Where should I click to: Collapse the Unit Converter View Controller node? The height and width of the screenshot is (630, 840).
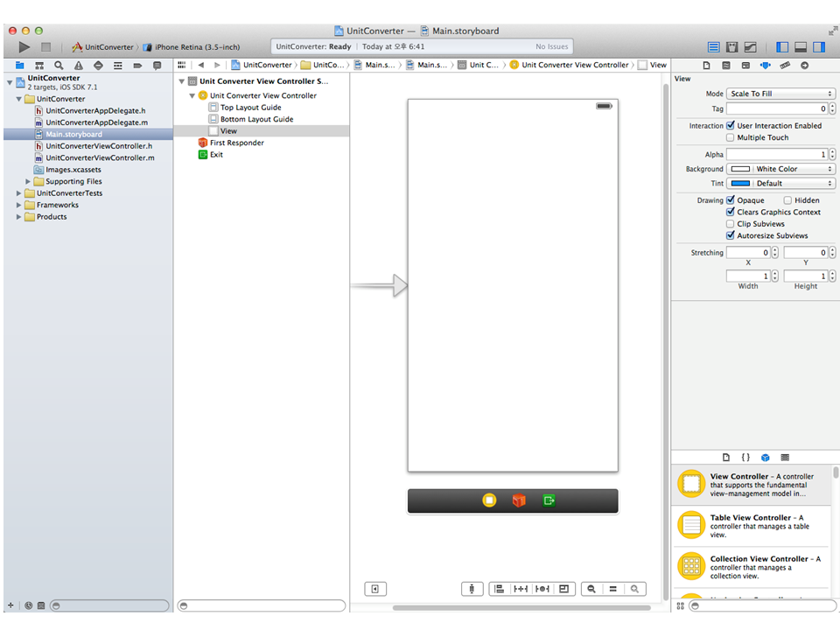(x=192, y=96)
